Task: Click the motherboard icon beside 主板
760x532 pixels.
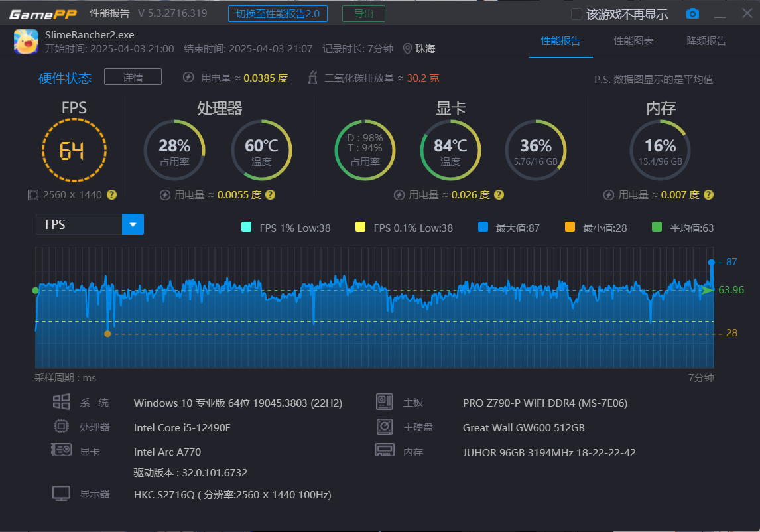Action: [x=385, y=402]
